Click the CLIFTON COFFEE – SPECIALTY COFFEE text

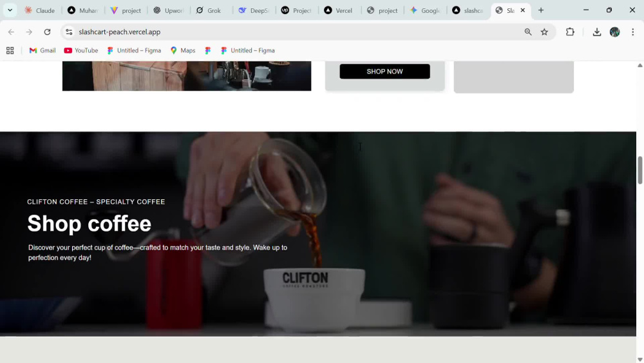96,202
